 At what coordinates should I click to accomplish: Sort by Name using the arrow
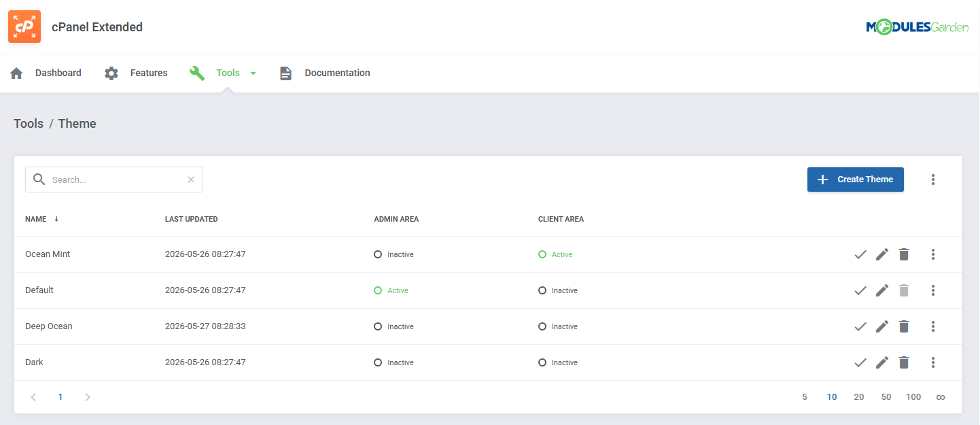(x=56, y=219)
